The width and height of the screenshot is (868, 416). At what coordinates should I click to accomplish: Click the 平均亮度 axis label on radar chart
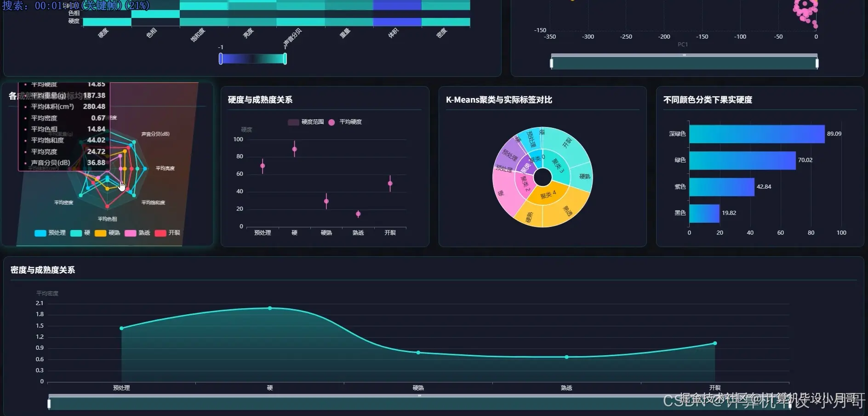point(165,168)
